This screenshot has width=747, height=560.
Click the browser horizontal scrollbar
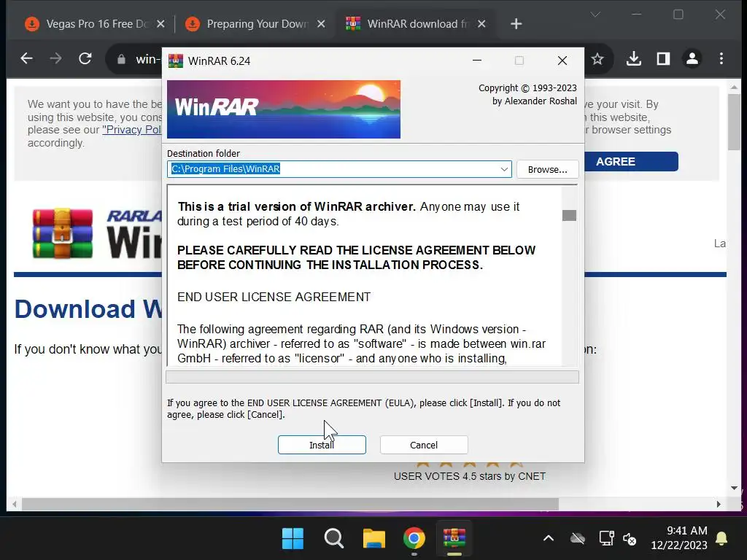coord(290,504)
